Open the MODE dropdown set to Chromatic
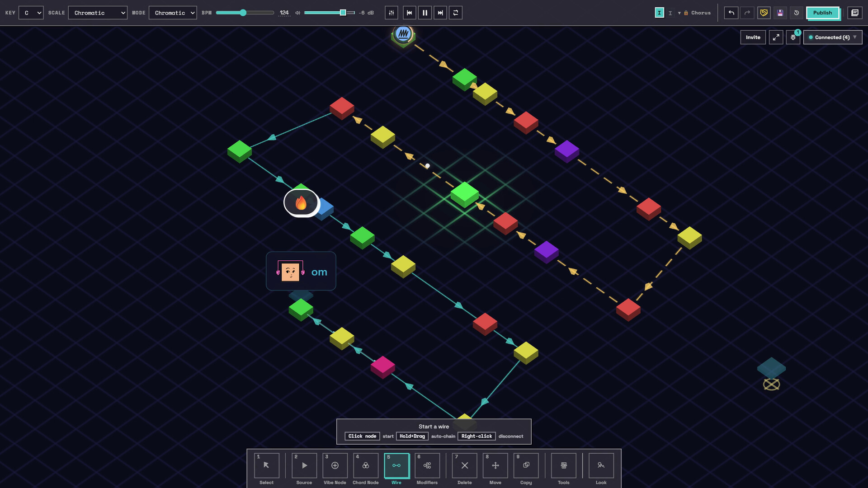 173,13
